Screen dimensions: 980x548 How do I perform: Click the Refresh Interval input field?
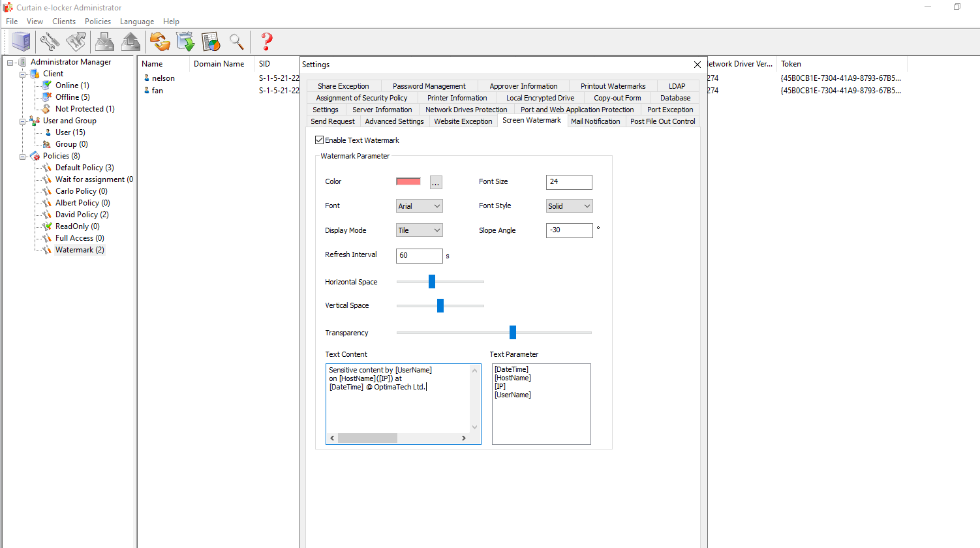tap(420, 256)
